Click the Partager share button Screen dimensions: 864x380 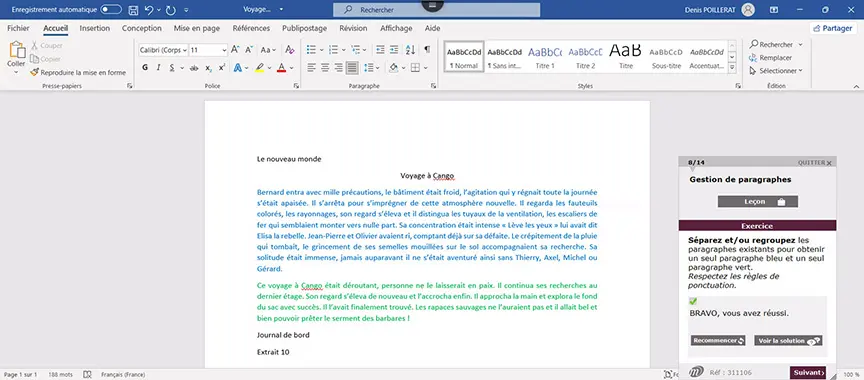click(x=833, y=28)
